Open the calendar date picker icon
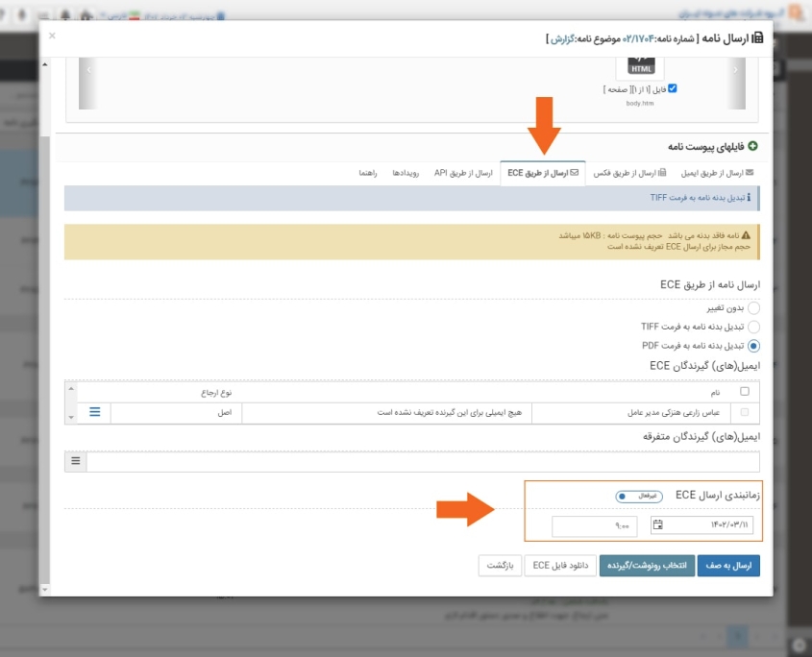Viewport: 812px width, 657px height. 657,525
